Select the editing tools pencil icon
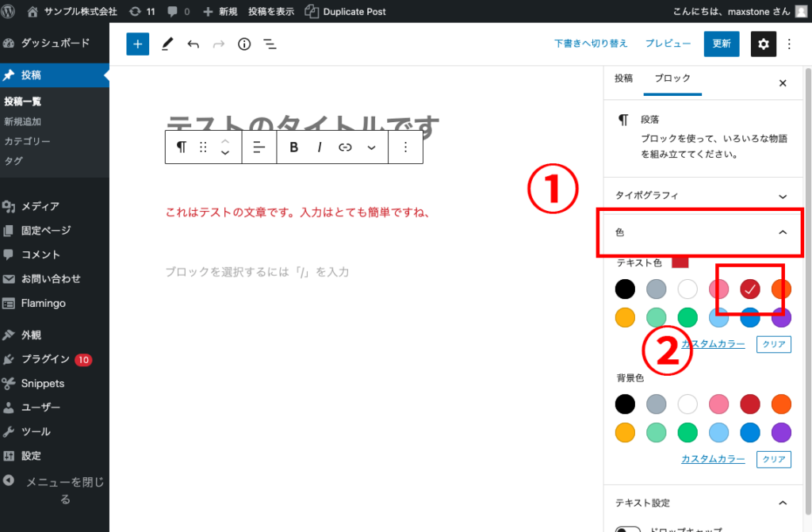This screenshot has height=532, width=812. 167,44
